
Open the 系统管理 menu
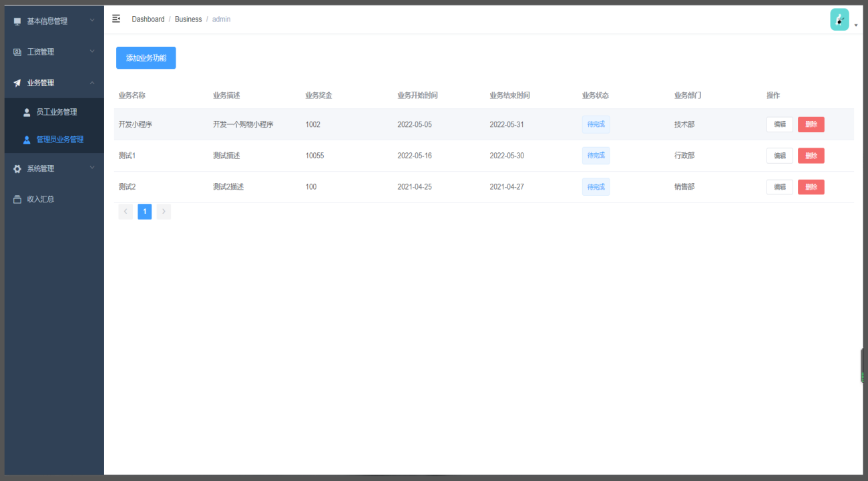[x=54, y=169]
